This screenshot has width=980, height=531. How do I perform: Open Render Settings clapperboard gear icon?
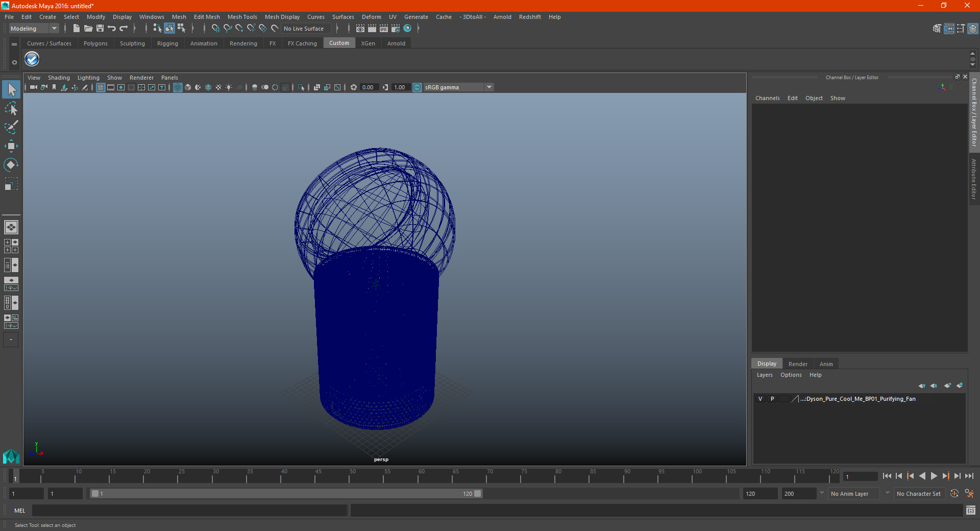point(396,29)
